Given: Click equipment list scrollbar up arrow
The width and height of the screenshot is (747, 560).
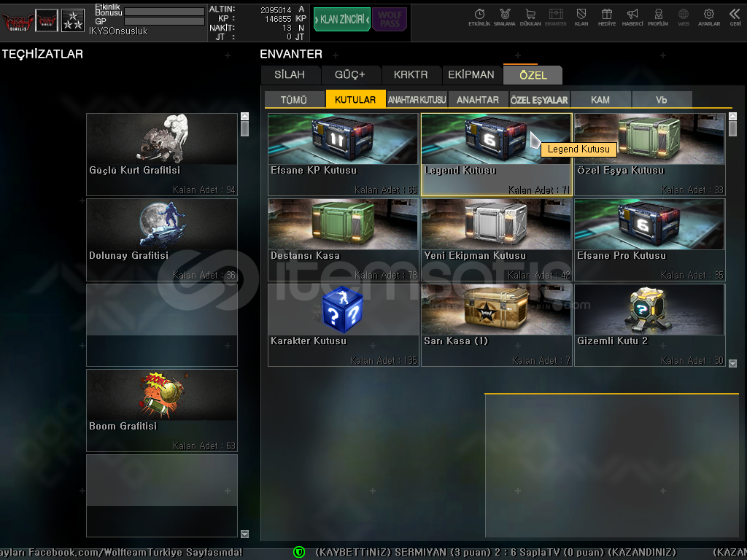Looking at the screenshot, I should coord(245,116).
